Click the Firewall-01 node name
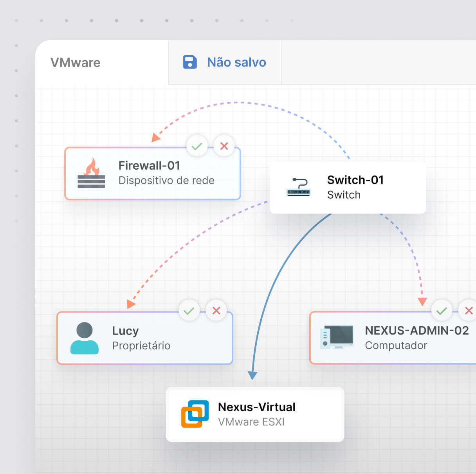Viewport: 476px width, 474px height. (x=149, y=165)
